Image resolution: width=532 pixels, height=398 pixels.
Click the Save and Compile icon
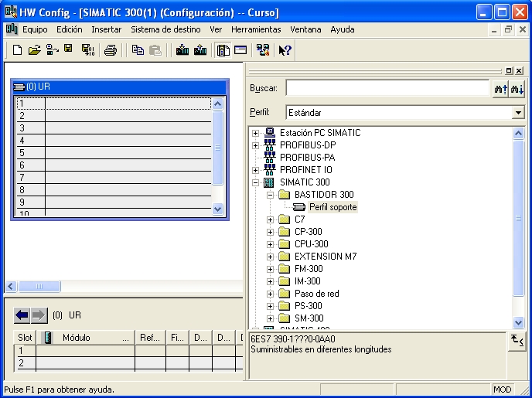click(x=88, y=50)
